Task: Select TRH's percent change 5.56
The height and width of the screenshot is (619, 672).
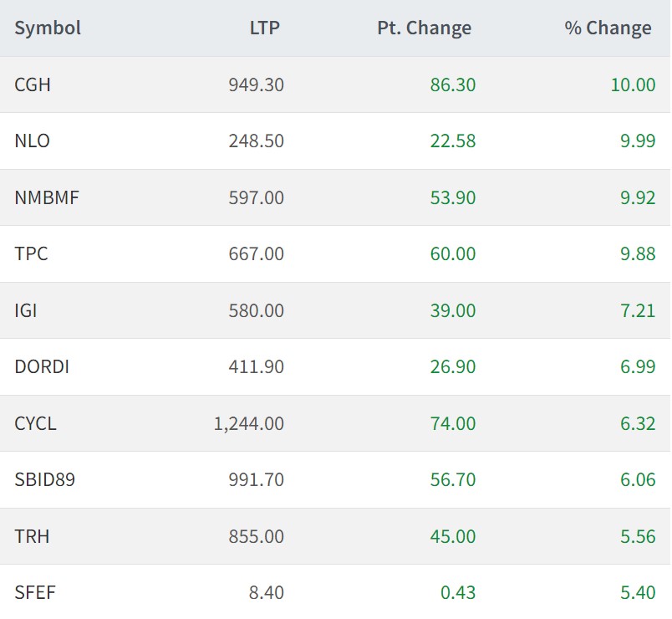Action: 638,536
